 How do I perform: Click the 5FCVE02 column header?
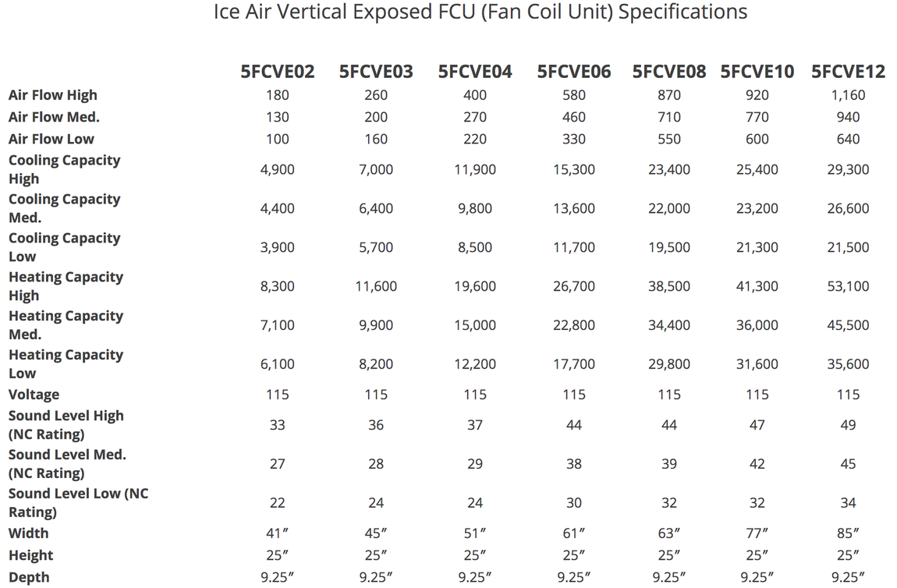[278, 72]
